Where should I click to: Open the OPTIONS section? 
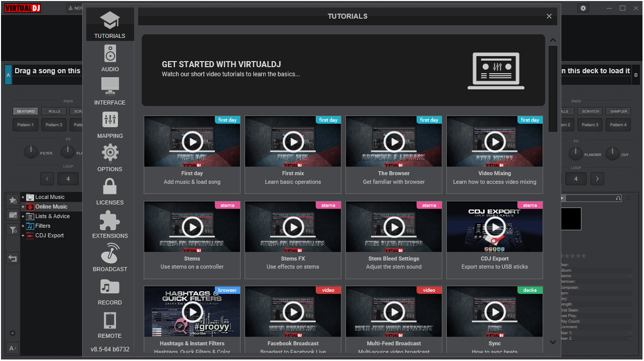pyautogui.click(x=109, y=157)
